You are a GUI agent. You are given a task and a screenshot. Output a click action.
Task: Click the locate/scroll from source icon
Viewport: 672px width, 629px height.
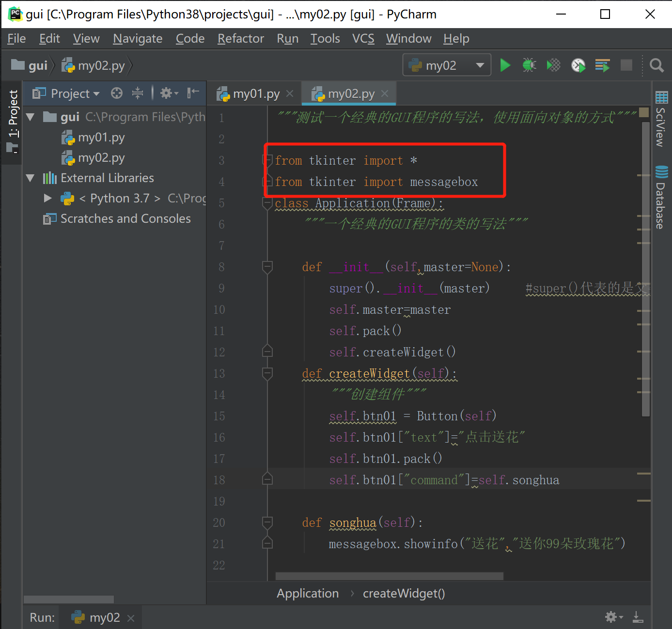(x=117, y=93)
